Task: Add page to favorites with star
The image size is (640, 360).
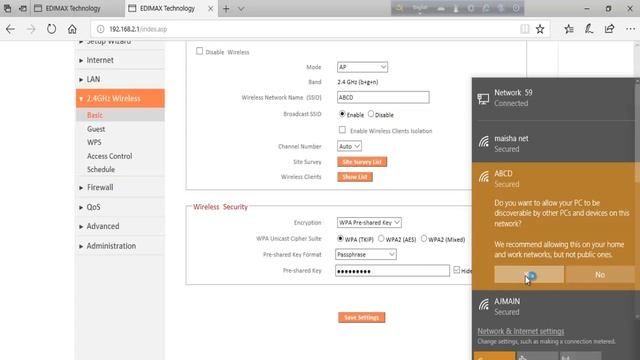Action: pyautogui.click(x=540, y=29)
